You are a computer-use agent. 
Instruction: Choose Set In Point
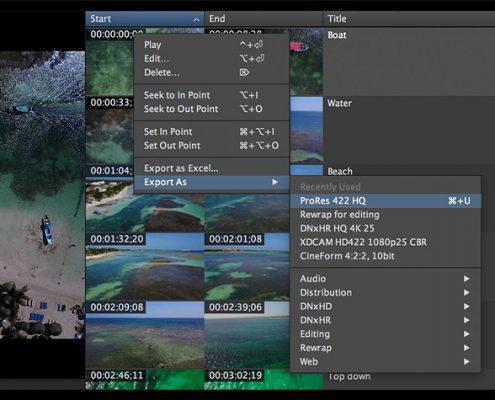(211, 132)
